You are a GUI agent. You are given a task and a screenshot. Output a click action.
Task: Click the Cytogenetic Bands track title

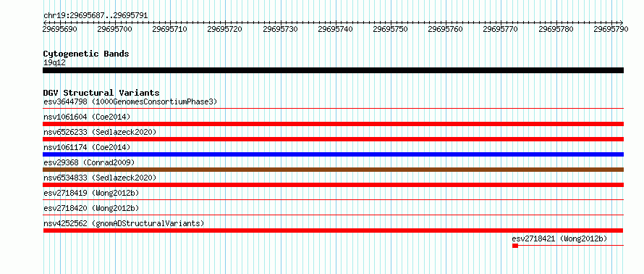[x=86, y=54]
